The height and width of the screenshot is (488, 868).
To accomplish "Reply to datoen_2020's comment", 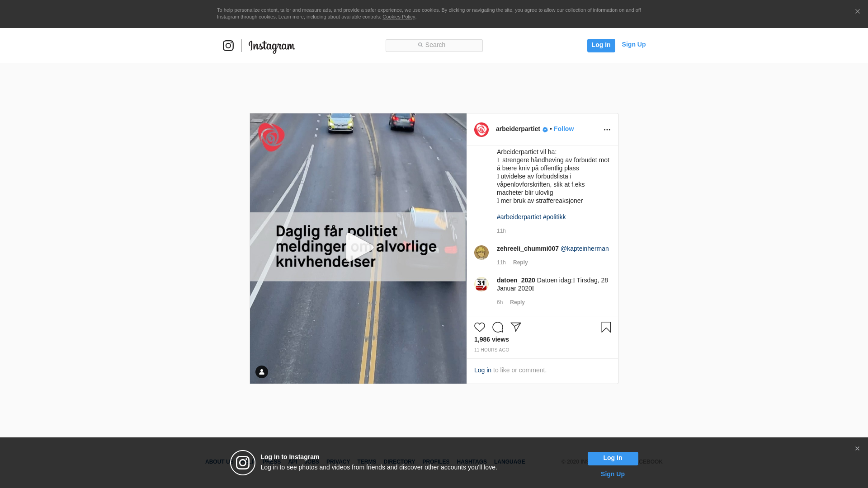I will click(x=517, y=302).
